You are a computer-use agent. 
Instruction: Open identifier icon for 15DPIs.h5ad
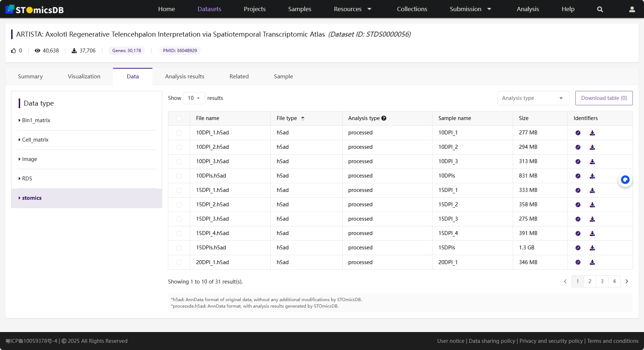pyautogui.click(x=578, y=248)
